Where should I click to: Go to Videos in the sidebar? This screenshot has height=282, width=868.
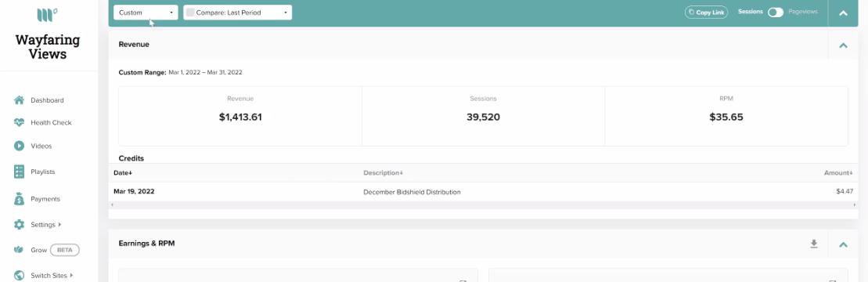click(x=41, y=146)
